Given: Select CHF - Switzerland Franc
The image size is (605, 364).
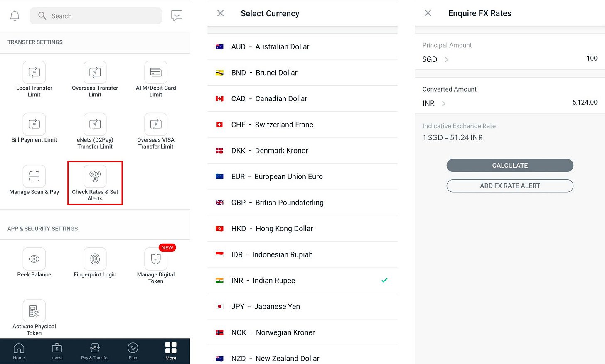Looking at the screenshot, I should [302, 125].
